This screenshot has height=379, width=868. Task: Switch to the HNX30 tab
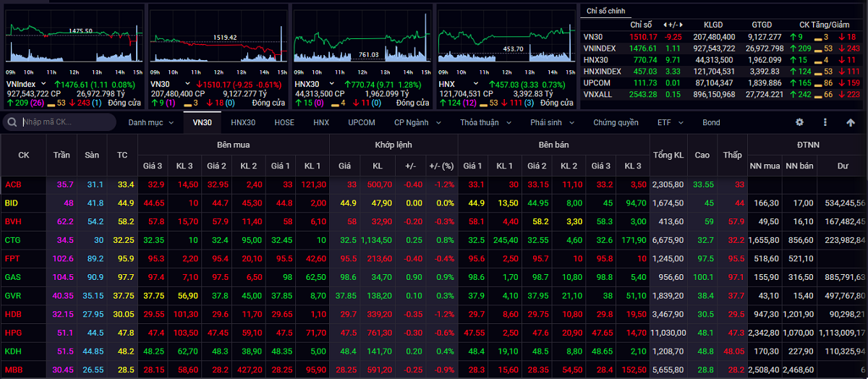[x=243, y=122]
